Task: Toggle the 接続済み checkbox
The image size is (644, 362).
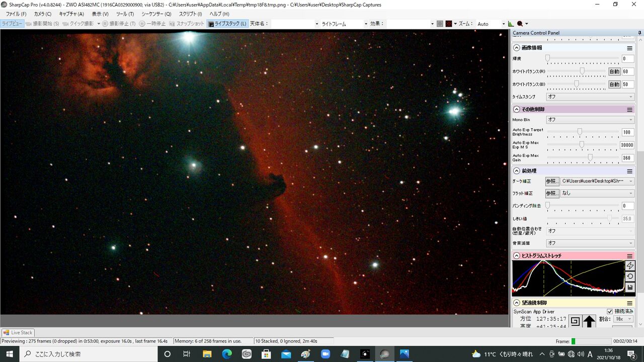Action: click(x=610, y=312)
